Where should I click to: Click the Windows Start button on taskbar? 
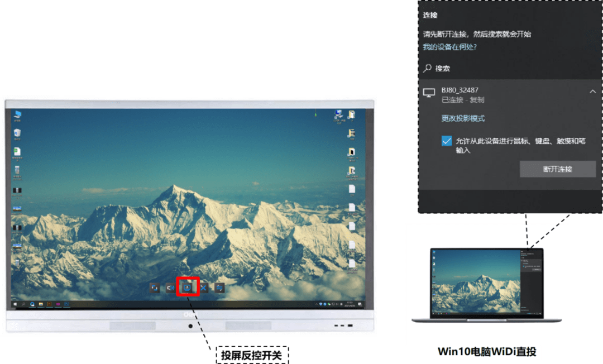click(15, 304)
